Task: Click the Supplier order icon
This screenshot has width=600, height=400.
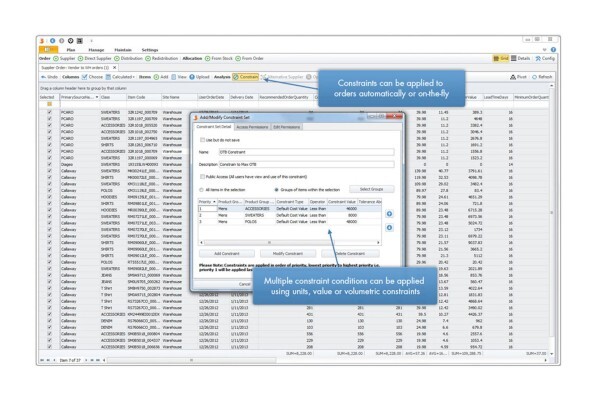Action: (x=56, y=59)
